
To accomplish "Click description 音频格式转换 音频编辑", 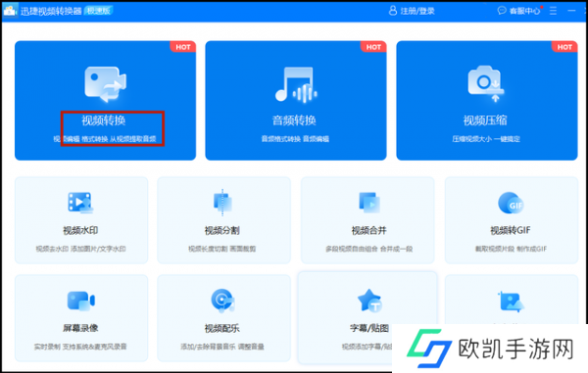I will 295,139.
